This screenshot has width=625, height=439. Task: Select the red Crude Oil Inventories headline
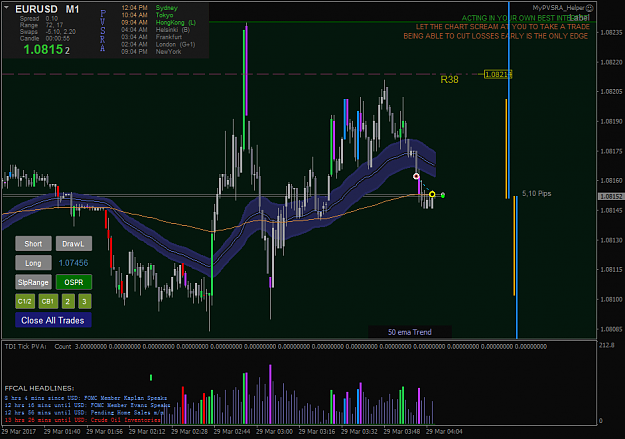tap(83, 420)
